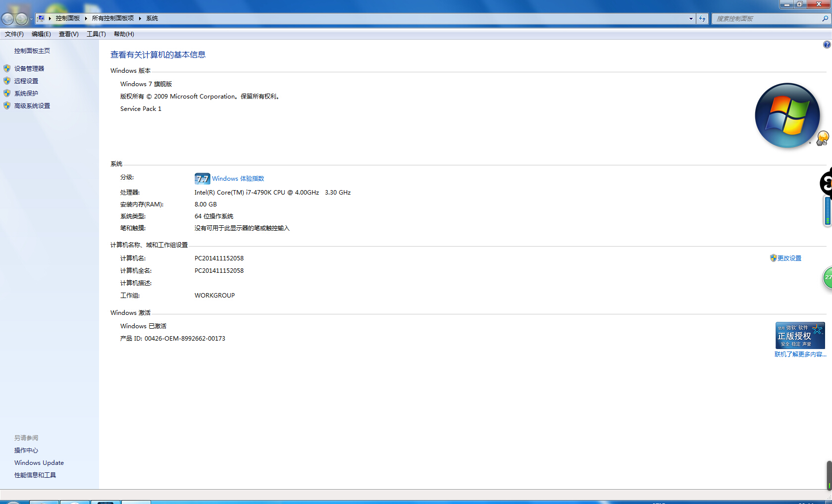
Task: Click the WORKGROUP workgroup value
Action: pos(214,296)
